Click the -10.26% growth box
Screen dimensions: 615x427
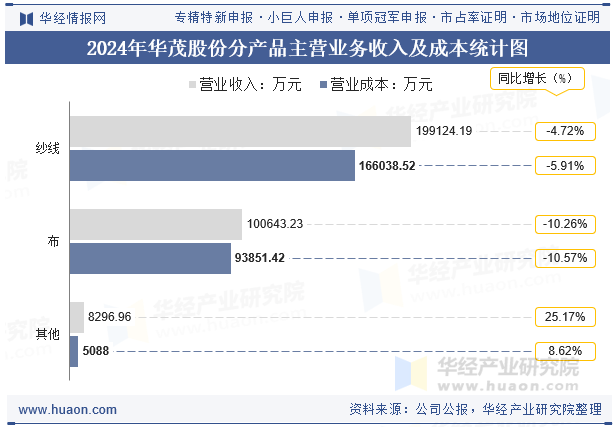(x=565, y=224)
